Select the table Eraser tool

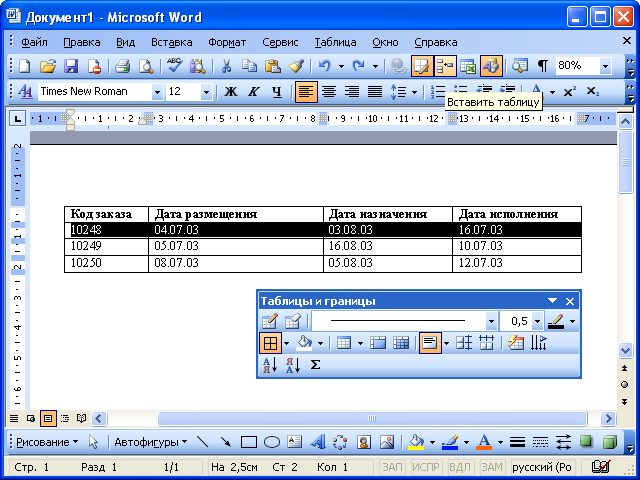[x=293, y=322]
